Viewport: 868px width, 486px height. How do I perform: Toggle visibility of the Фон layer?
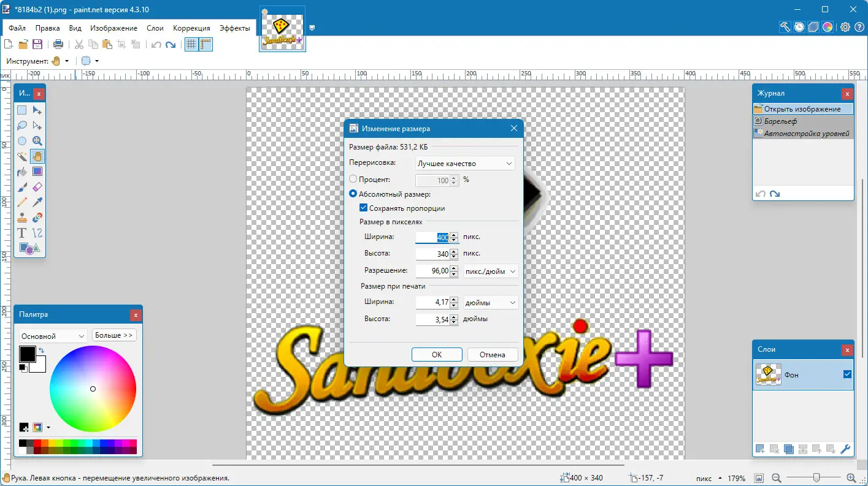(847, 374)
